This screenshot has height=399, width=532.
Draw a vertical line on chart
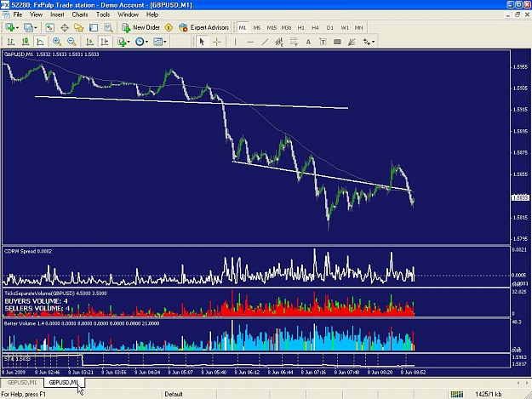point(235,42)
